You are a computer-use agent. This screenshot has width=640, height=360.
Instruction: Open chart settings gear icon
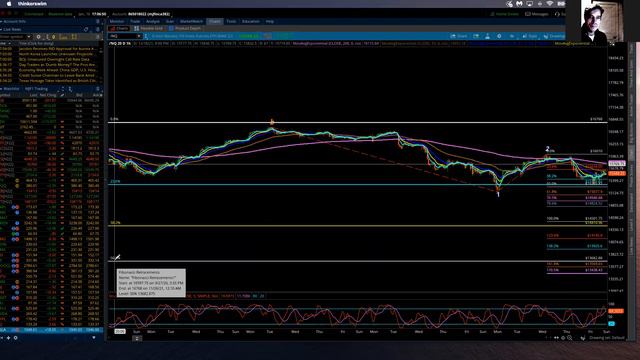tap(499, 36)
